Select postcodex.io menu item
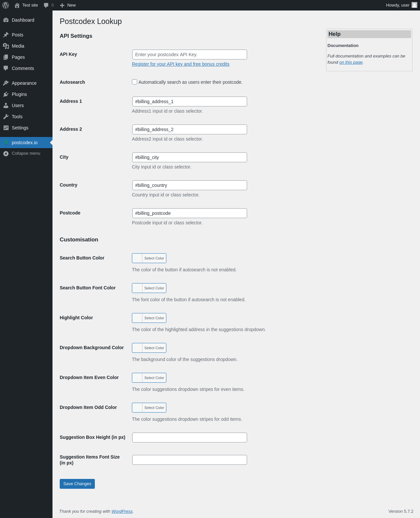The image size is (420, 518). [26, 143]
